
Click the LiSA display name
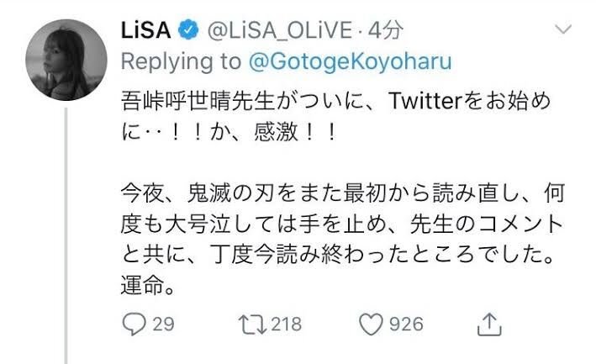pos(145,29)
